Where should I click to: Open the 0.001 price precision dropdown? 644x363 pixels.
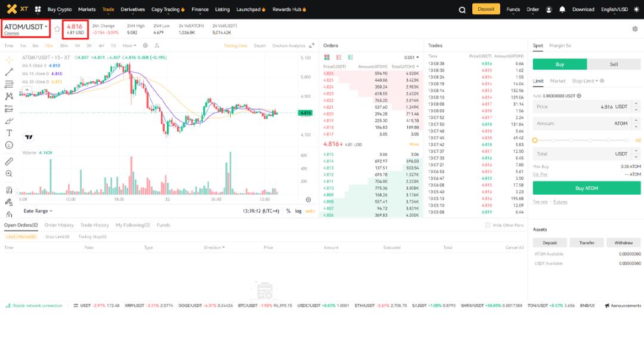point(411,57)
